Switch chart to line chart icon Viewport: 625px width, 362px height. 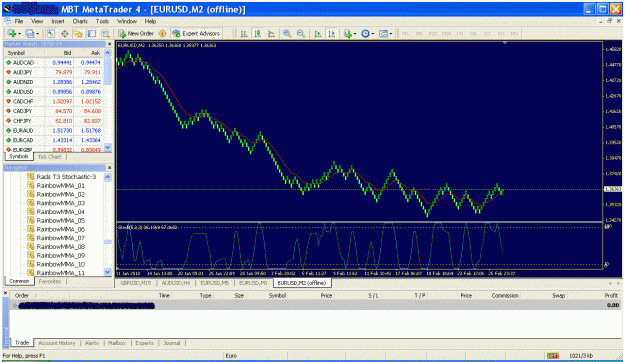[271, 34]
